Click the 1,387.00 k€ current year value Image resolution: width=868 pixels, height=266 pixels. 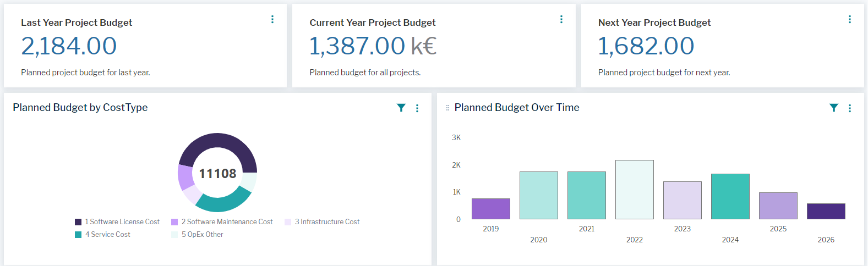pos(373,46)
